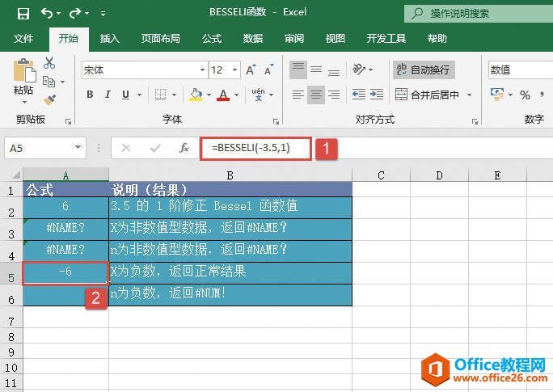Viewport: 553px width, 392px height.
Task: Click the 合并后居中 button
Action: click(427, 95)
